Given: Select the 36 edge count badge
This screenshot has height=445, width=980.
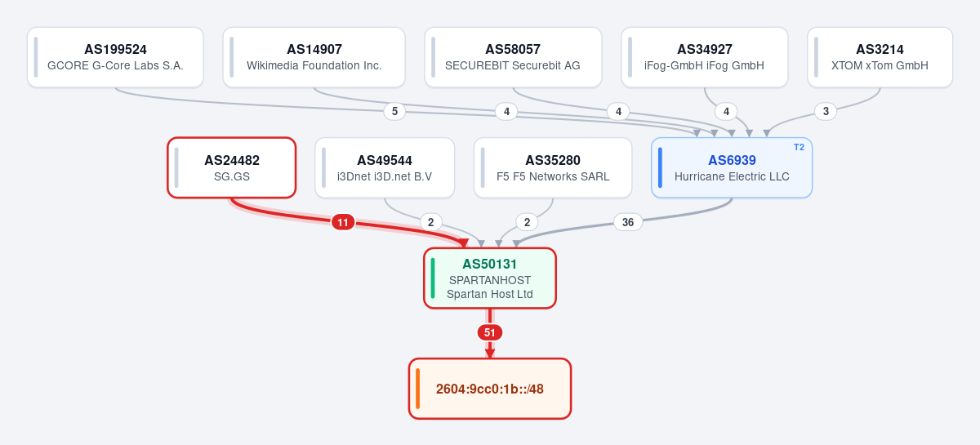Looking at the screenshot, I should (627, 222).
